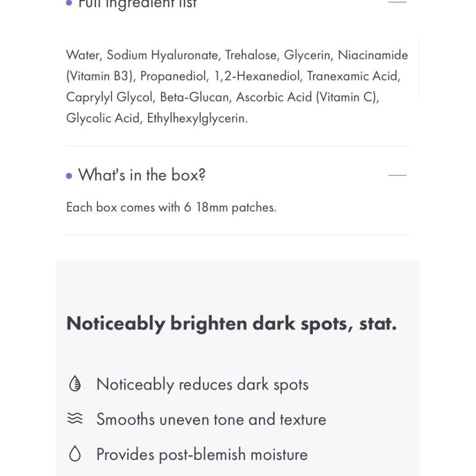Click the "Noticeably brighten dark spots, stat." headline
The image size is (476, 476).
point(231,324)
